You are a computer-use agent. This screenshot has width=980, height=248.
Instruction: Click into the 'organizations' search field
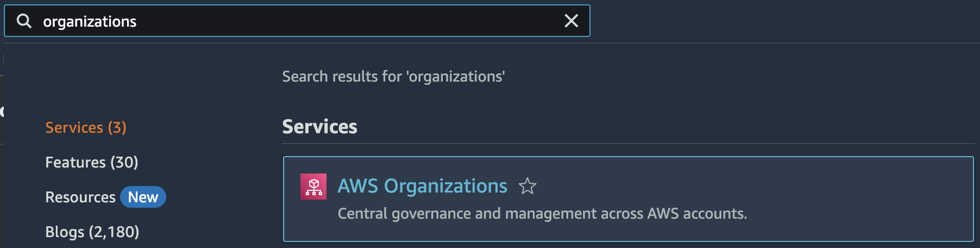point(297,21)
